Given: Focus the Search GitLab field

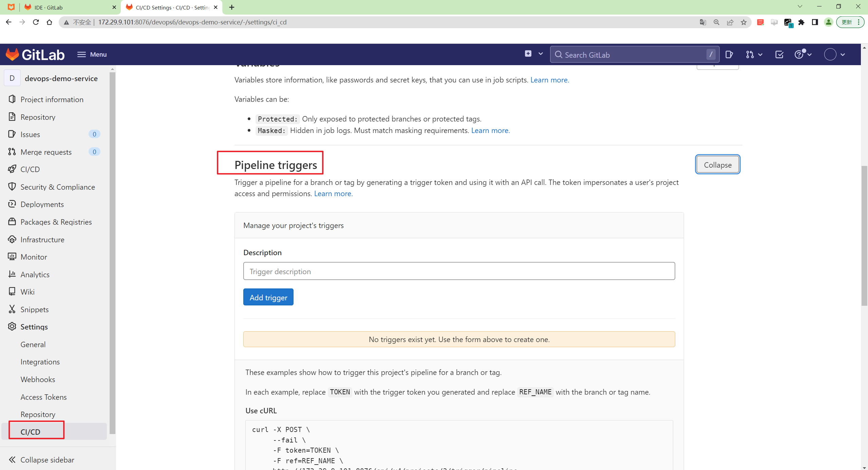Looking at the screenshot, I should coord(634,55).
